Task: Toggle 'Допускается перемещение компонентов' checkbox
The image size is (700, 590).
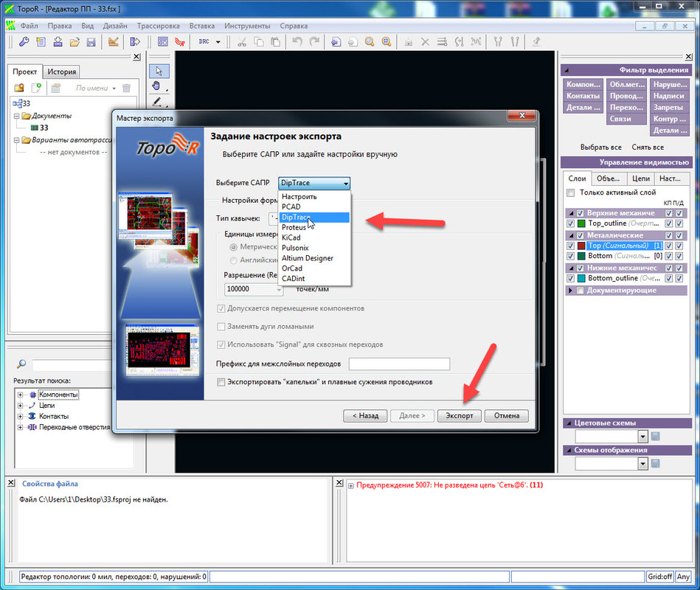Action: coord(221,308)
